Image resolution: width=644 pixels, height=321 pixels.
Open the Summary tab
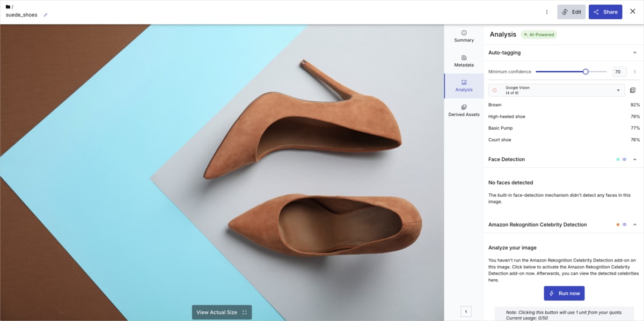[464, 36]
